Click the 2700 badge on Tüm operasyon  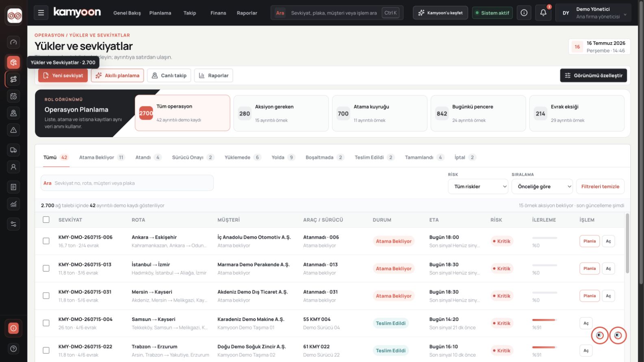[146, 113]
